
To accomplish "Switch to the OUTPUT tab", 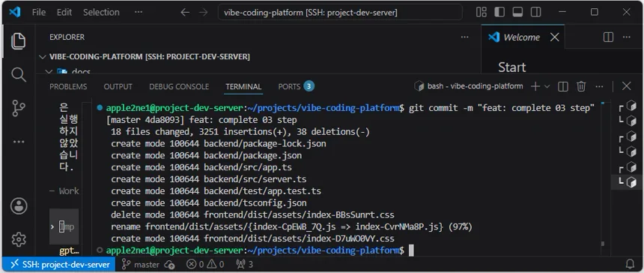I will (x=118, y=87).
